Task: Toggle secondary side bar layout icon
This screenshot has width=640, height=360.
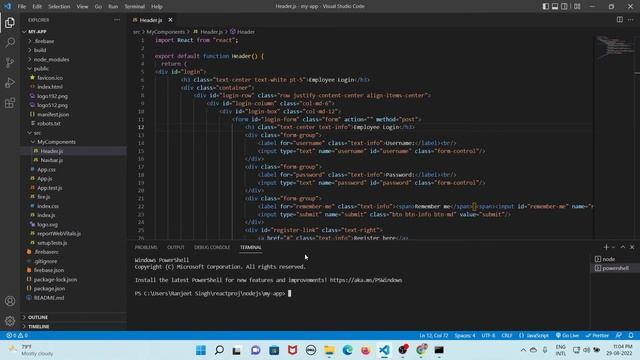Action: click(564, 6)
